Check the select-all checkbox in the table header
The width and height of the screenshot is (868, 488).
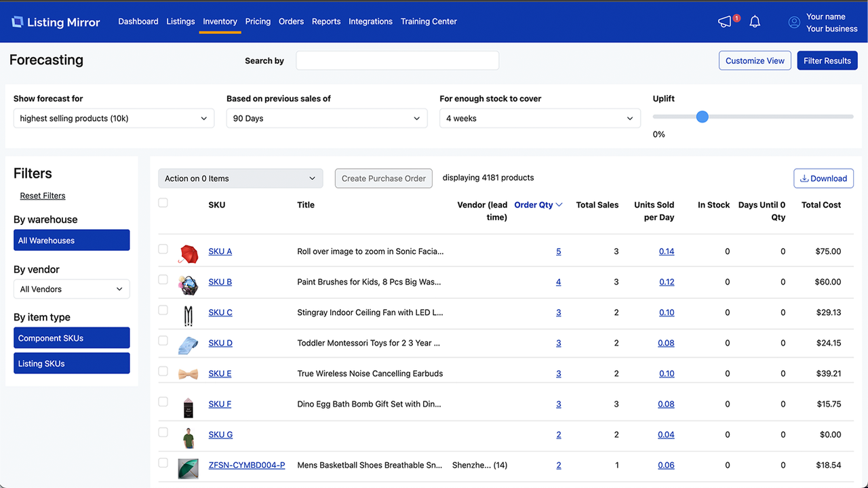coord(163,203)
